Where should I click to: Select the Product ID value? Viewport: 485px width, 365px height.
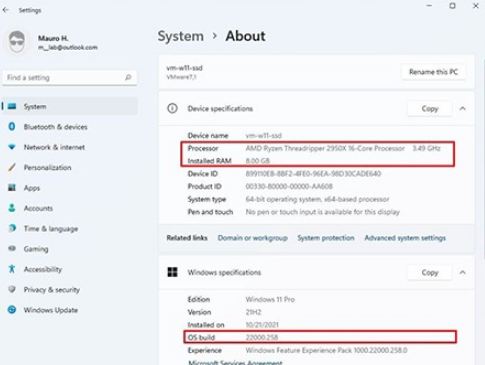tap(289, 186)
